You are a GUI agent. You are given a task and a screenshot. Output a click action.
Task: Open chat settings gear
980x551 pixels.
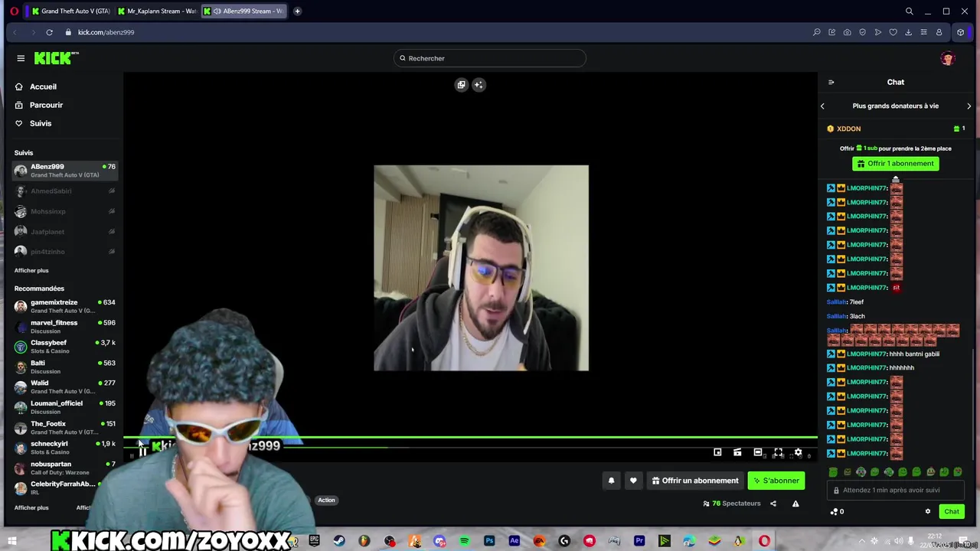[x=928, y=511]
